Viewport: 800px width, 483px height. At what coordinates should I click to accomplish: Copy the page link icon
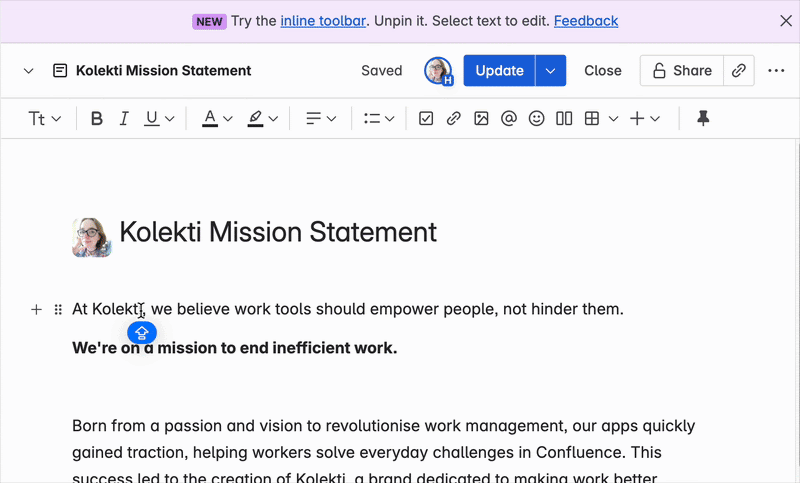[x=739, y=70]
